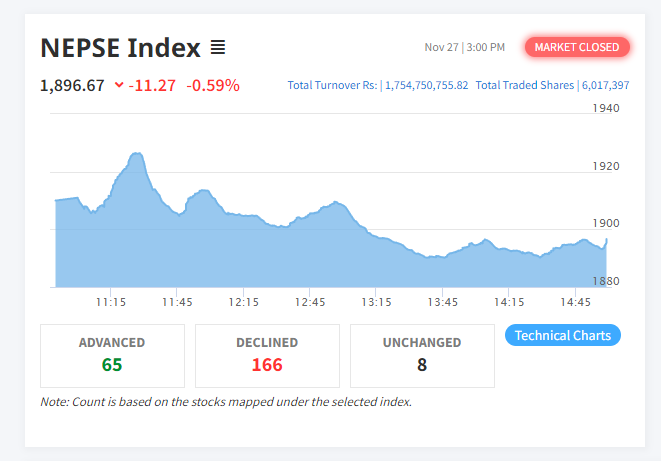Screen dimensions: 661x461
Task: Click the chart's highest peak near 11:25
Action: coord(137,154)
